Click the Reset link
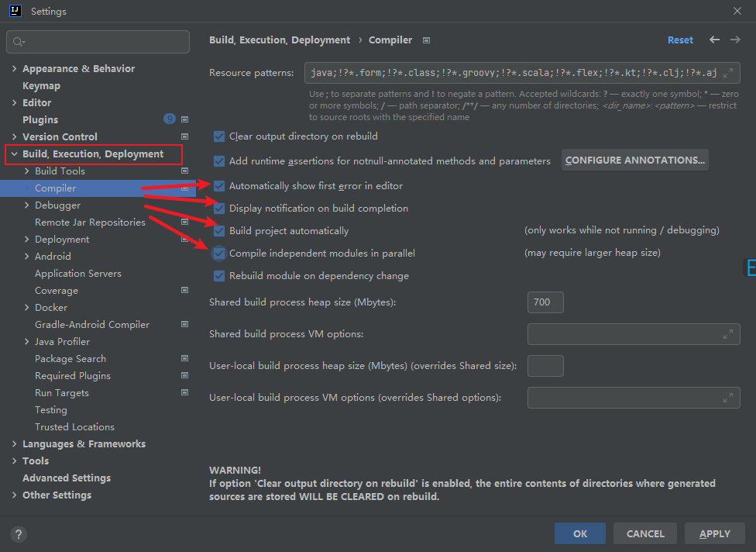This screenshot has width=756, height=552. click(x=680, y=40)
